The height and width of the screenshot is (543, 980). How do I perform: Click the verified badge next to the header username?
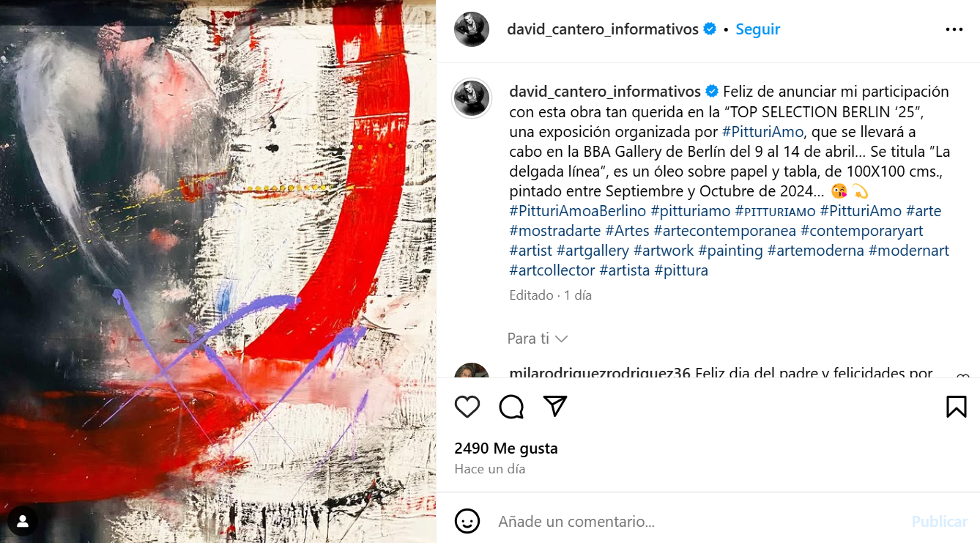[x=709, y=29]
